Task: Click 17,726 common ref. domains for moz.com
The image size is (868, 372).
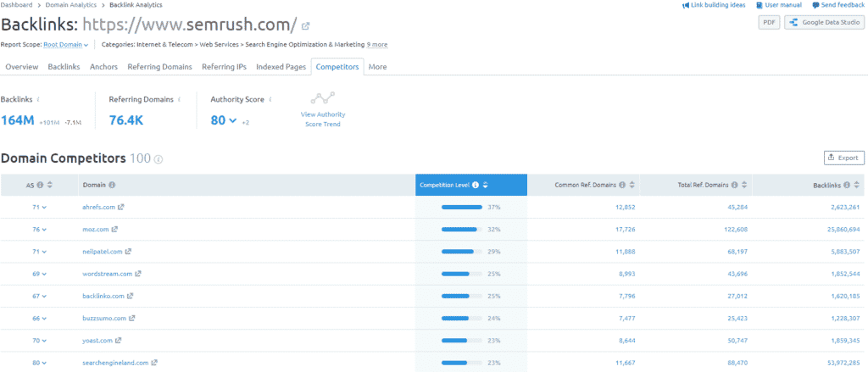Action: 625,229
